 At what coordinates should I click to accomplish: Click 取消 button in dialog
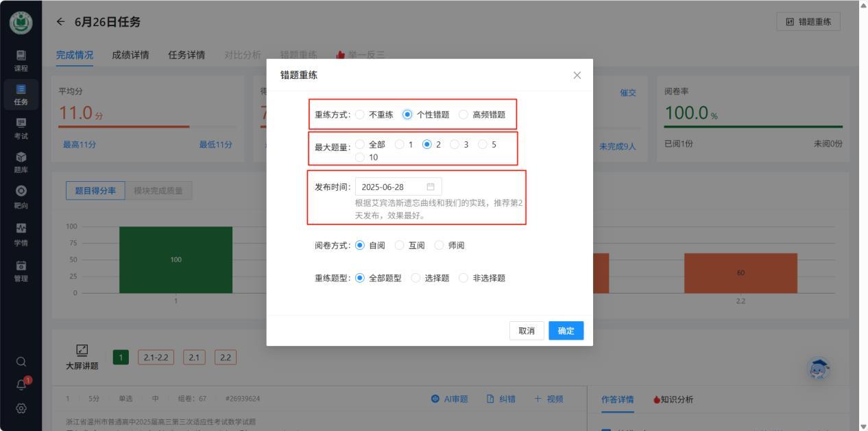(527, 331)
